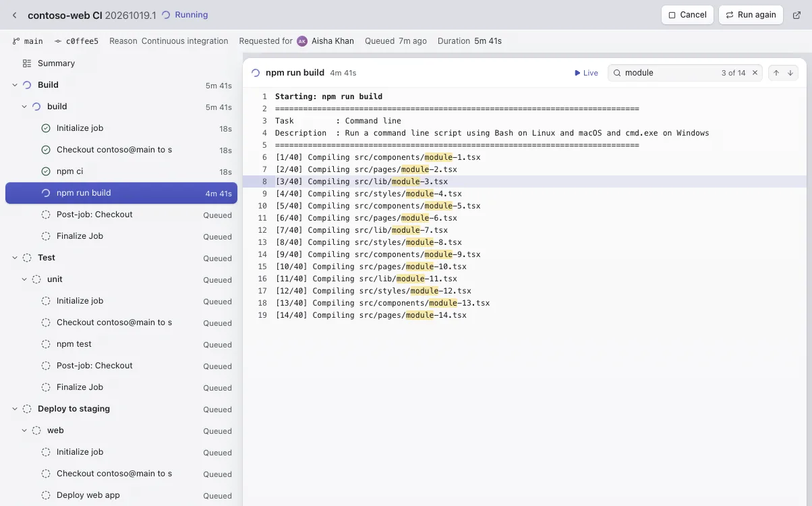Click the commit c0ffee5 icon
Viewport: 812px width, 506px height.
coord(58,41)
